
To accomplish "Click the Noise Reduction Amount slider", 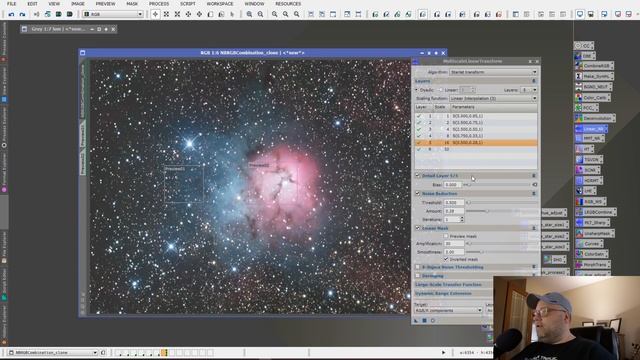I will coord(502,211).
